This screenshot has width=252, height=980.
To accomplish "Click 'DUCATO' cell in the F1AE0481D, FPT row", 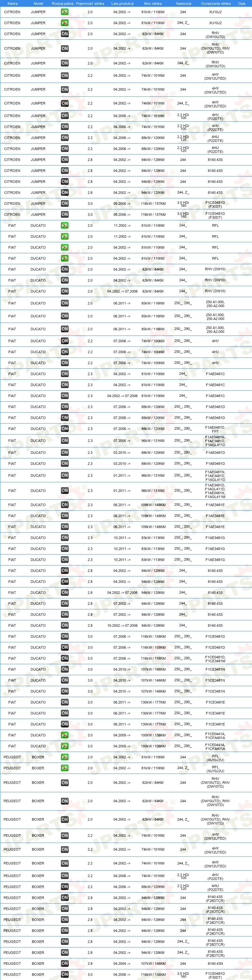I will click(38, 429).
